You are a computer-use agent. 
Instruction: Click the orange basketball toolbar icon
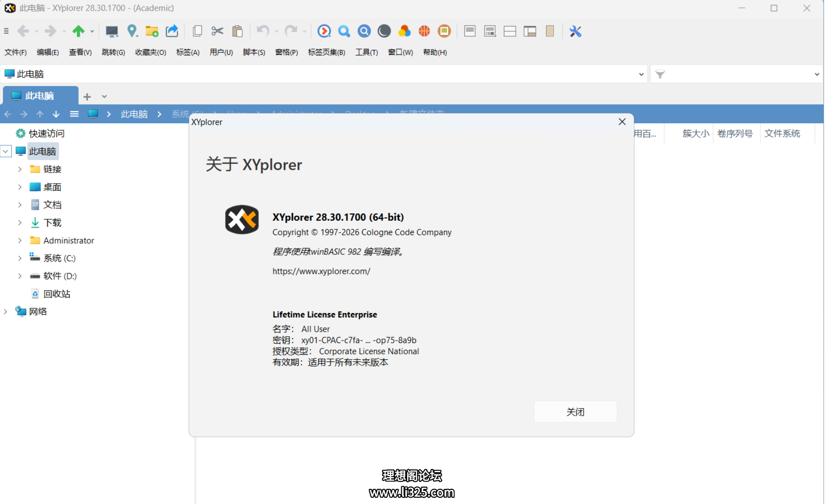pos(424,31)
